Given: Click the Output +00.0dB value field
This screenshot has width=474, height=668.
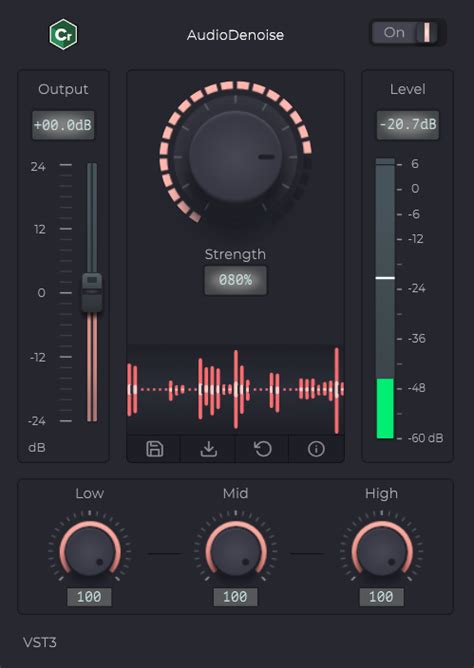Looking at the screenshot, I should click(x=63, y=125).
